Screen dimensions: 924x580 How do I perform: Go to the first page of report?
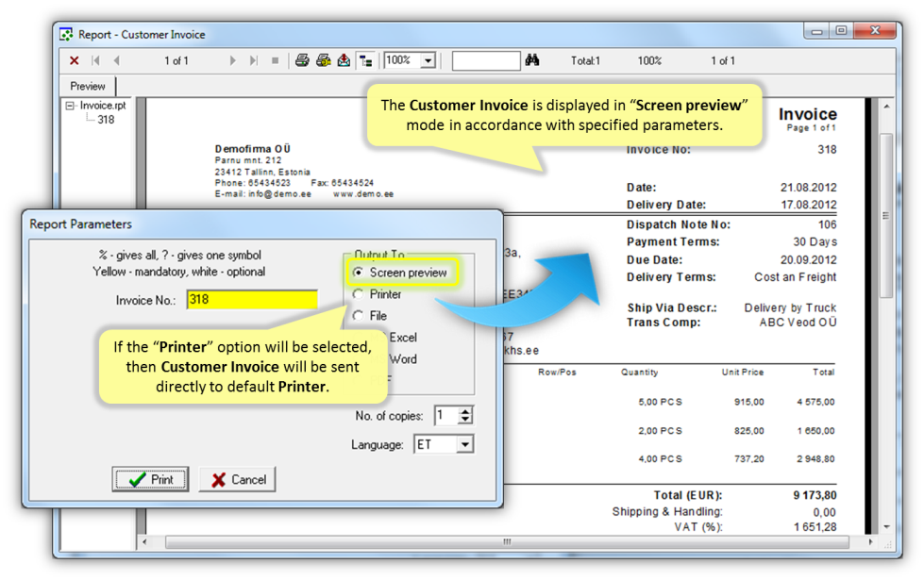95,60
